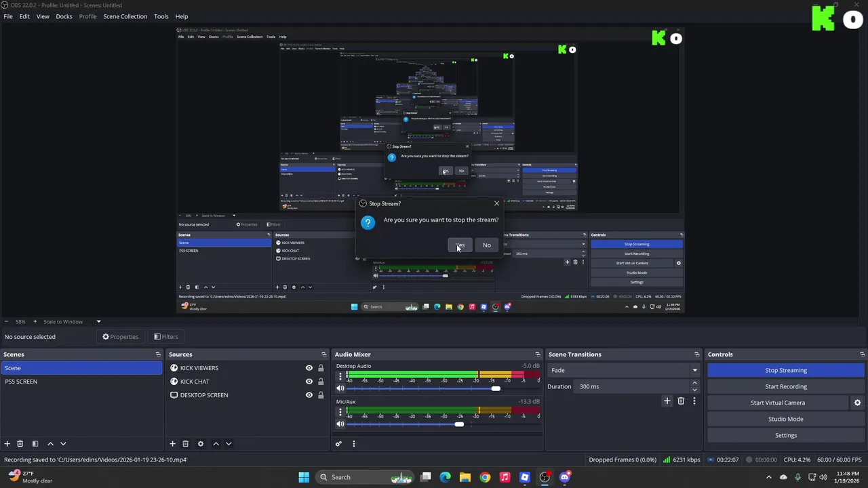Mute Mic/Aux speaker icon
868x488 pixels.
click(340, 424)
